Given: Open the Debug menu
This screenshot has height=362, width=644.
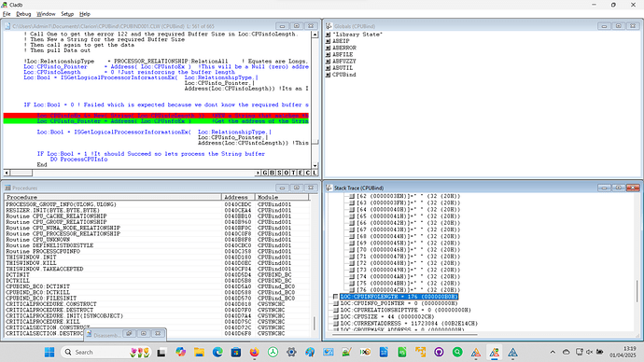Looking at the screenshot, I should tap(23, 14).
